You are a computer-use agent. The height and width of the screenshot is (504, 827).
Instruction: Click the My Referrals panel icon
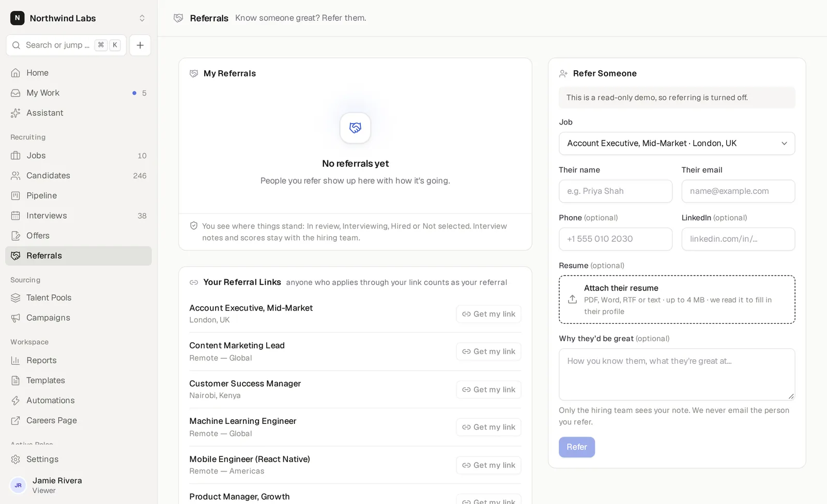[x=194, y=73]
